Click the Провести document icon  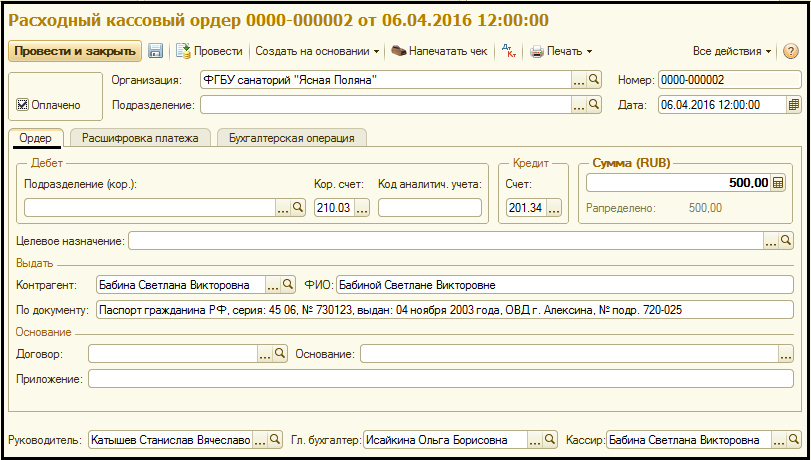184,51
